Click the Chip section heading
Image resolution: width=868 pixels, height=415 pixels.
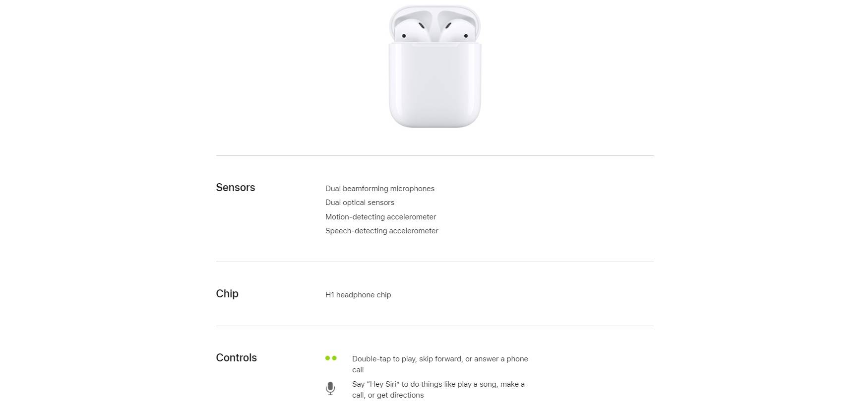pyautogui.click(x=227, y=294)
